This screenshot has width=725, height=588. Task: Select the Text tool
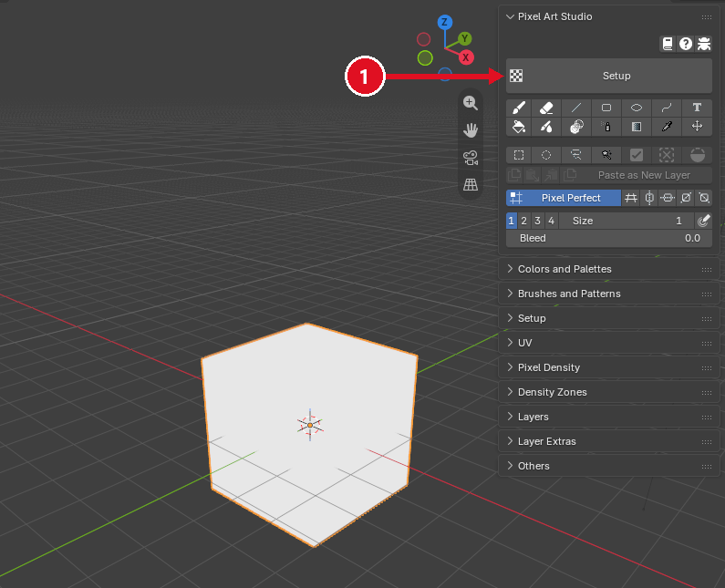coord(697,108)
